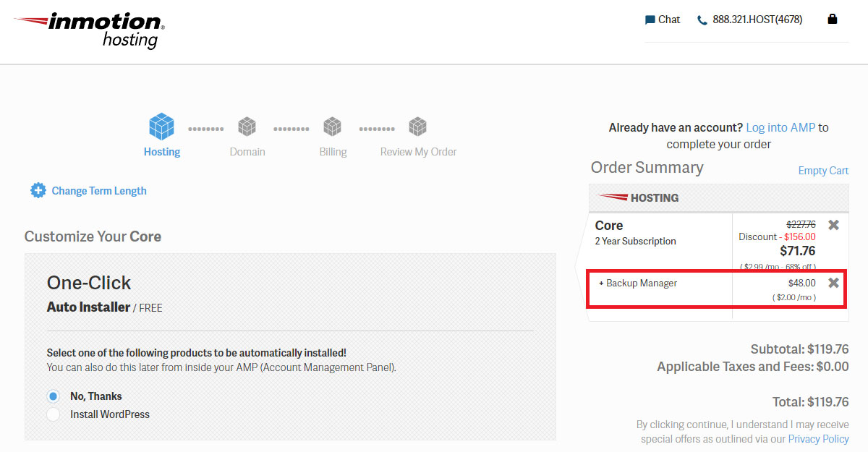The height and width of the screenshot is (452, 868).
Task: Open the Privacy Policy link
Action: click(818, 439)
